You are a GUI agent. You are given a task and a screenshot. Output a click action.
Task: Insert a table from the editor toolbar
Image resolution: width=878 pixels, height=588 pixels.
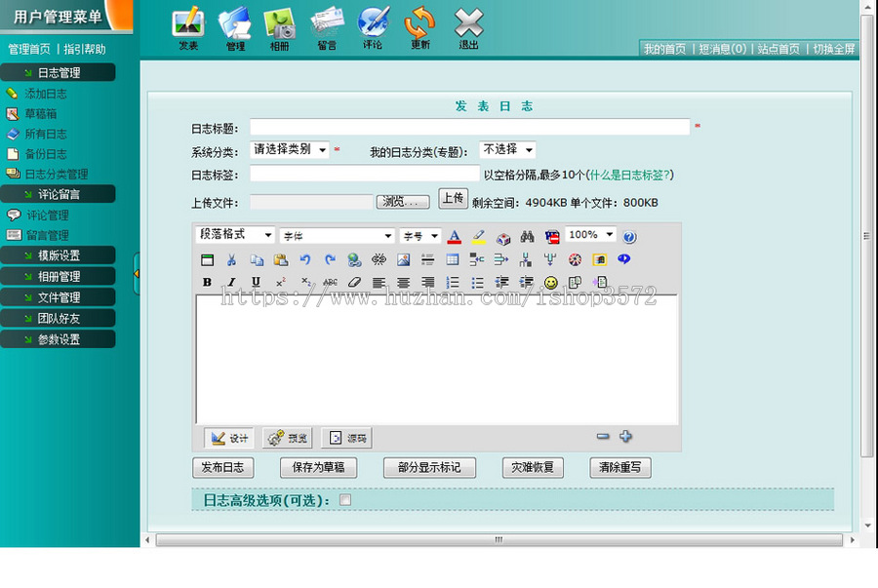click(452, 259)
